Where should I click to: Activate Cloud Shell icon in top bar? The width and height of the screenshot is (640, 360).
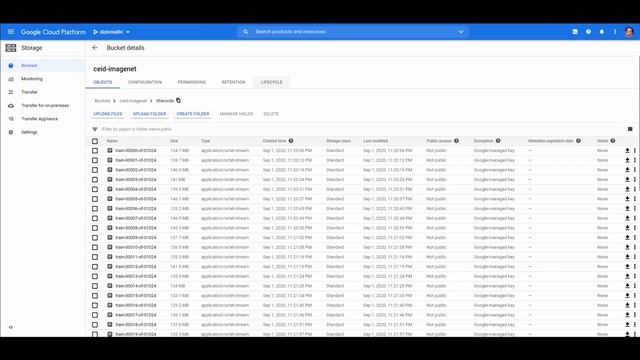pyautogui.click(x=575, y=31)
